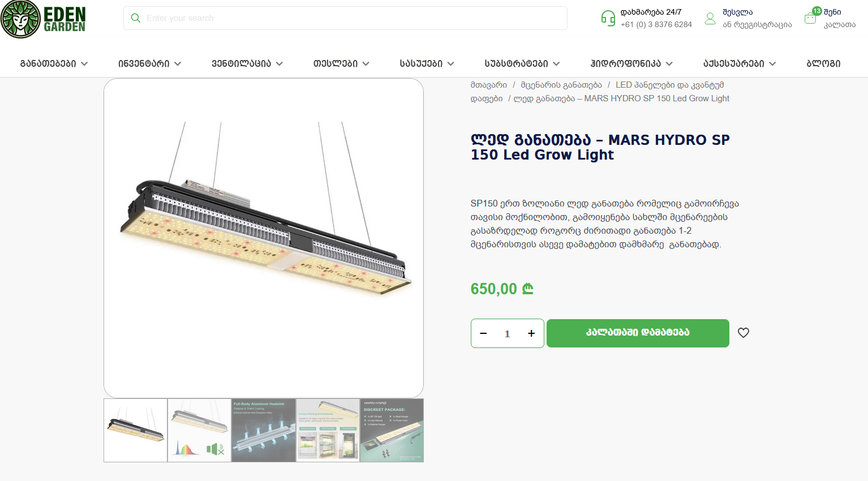Open the ბლოგი menu item

pyautogui.click(x=823, y=63)
